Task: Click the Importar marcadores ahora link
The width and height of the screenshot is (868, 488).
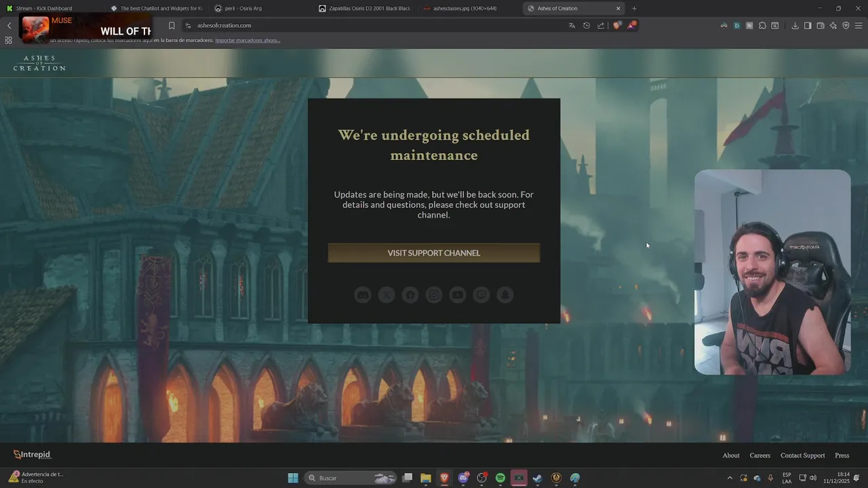Action: point(247,40)
